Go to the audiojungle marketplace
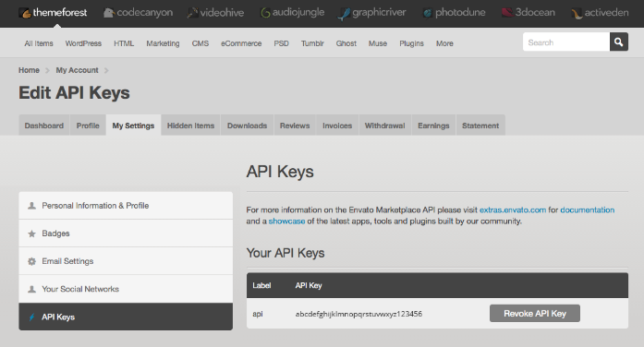The image size is (644, 347). (x=292, y=13)
